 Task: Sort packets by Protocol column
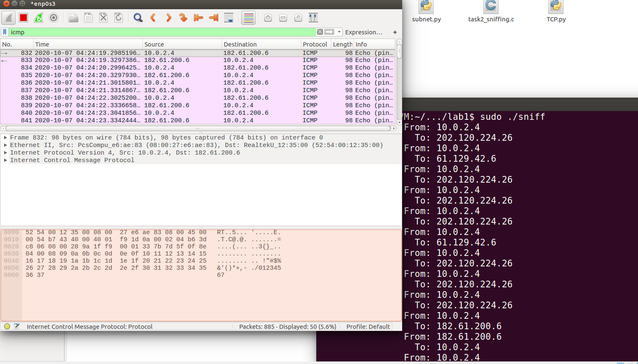pyautogui.click(x=316, y=44)
